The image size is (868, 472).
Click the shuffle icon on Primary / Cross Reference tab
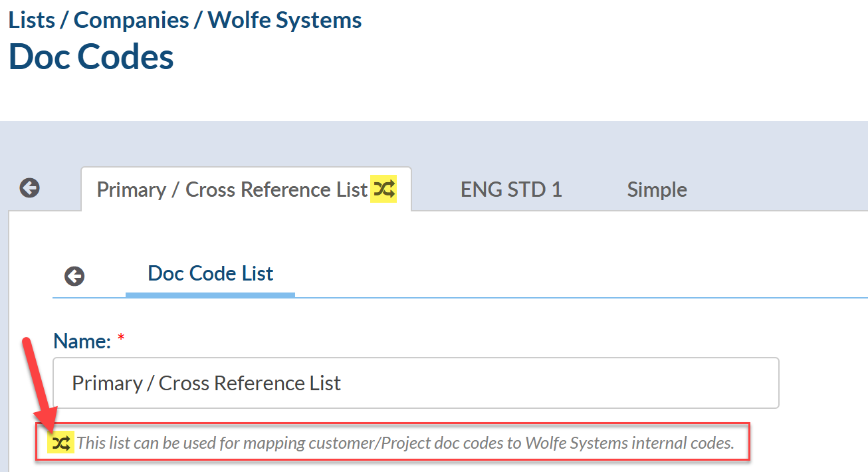(383, 189)
